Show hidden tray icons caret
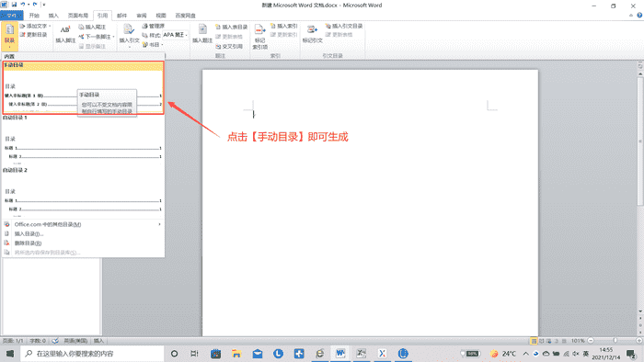 tap(525, 354)
